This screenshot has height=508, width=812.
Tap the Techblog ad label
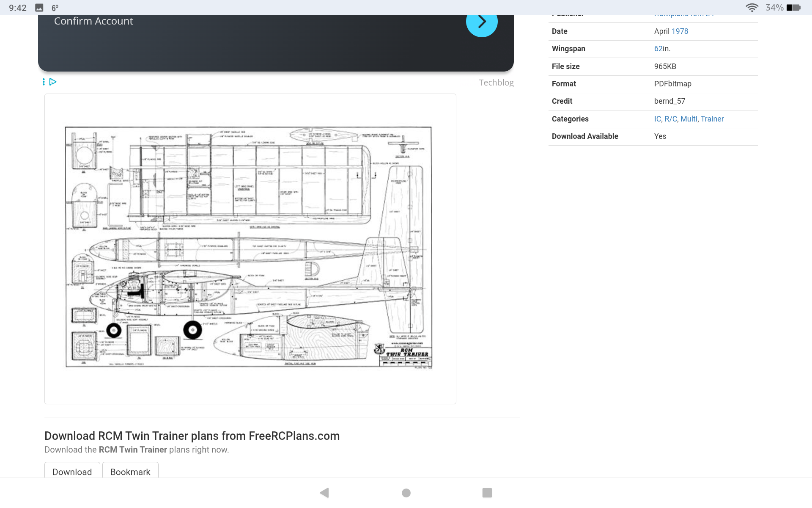(x=496, y=83)
